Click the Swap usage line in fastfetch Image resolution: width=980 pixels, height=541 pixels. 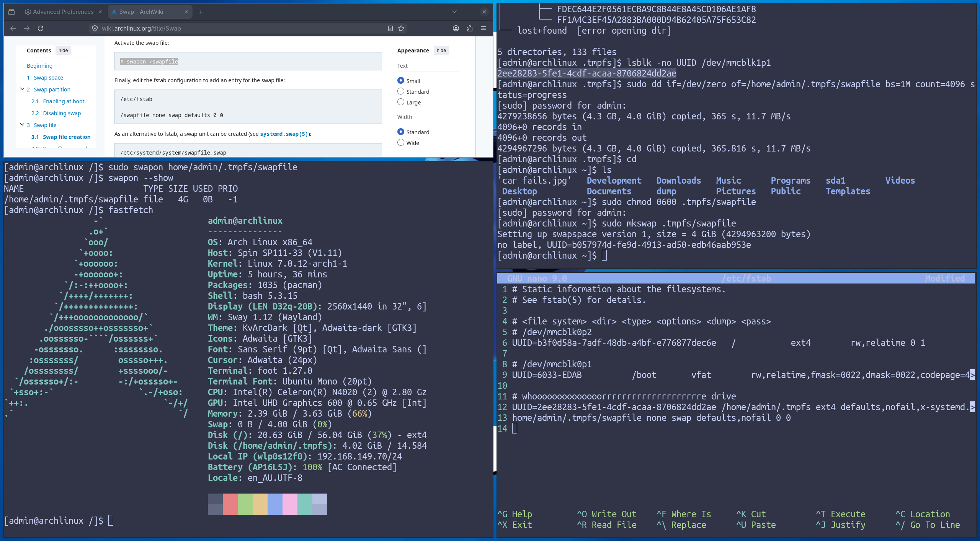[270, 424]
